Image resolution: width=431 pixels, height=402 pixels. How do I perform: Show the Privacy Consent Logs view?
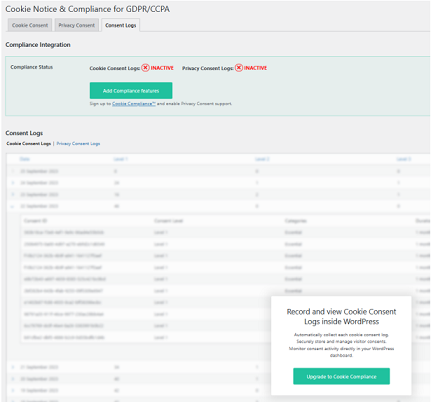click(78, 144)
